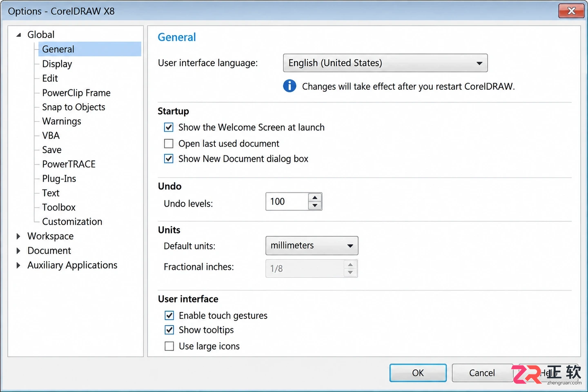Increase undo levels with up arrow
The height and width of the screenshot is (392, 588).
pos(314,197)
